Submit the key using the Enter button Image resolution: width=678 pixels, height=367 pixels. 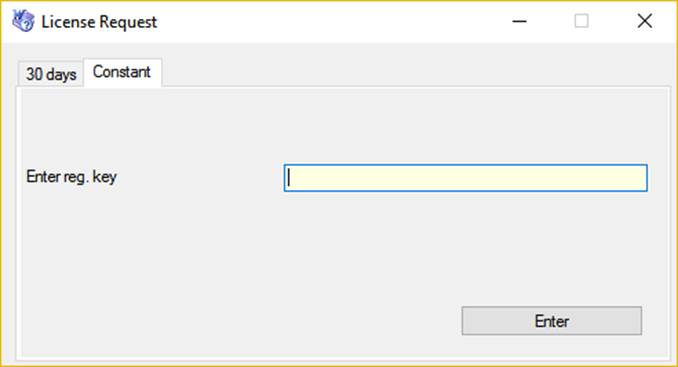coord(551,321)
